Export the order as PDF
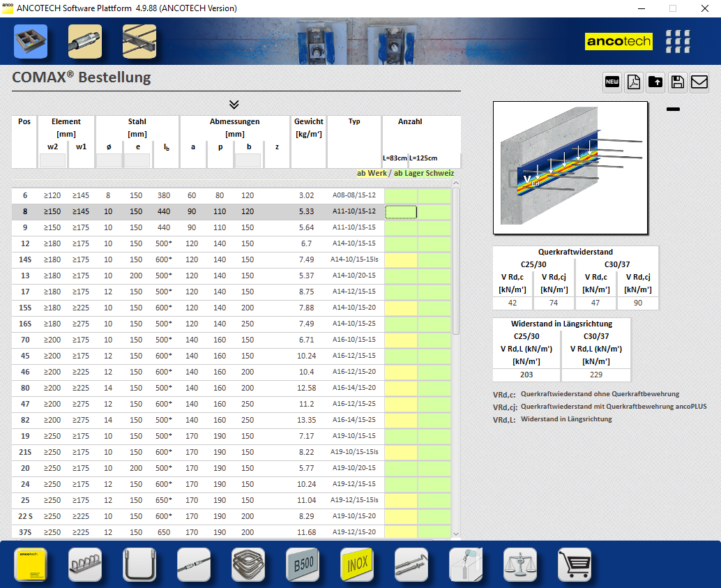This screenshot has width=721, height=588. tap(633, 82)
